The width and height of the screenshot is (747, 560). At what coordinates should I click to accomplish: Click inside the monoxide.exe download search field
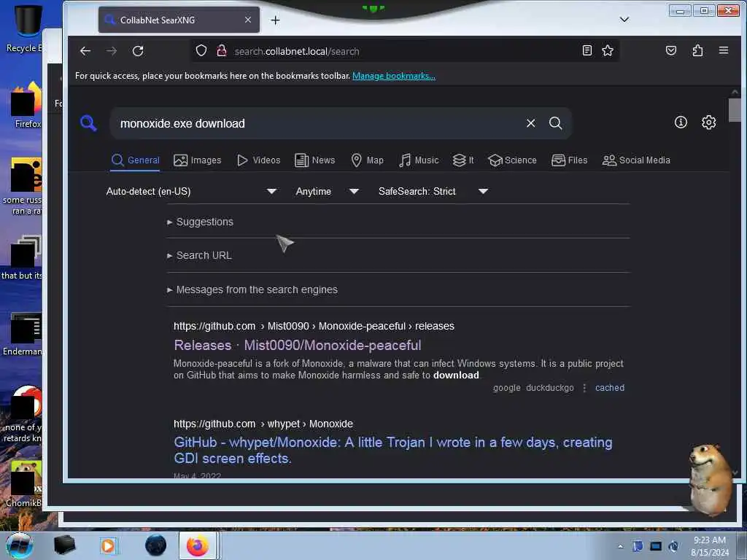tap(317, 123)
